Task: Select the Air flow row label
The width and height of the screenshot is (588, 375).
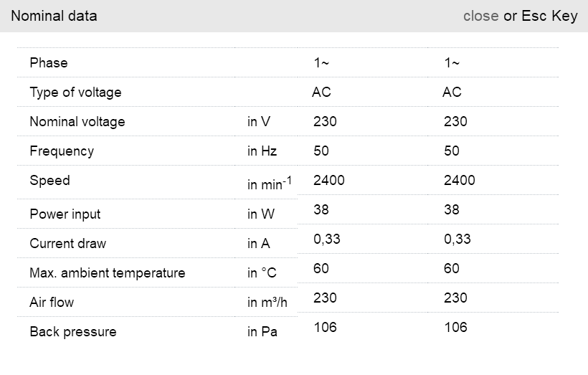Action: click(52, 303)
